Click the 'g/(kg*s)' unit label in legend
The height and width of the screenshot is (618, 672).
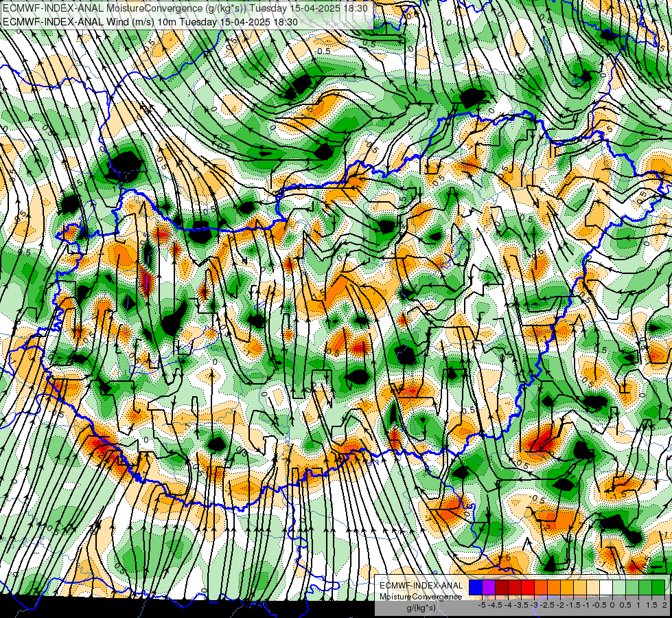[421, 608]
